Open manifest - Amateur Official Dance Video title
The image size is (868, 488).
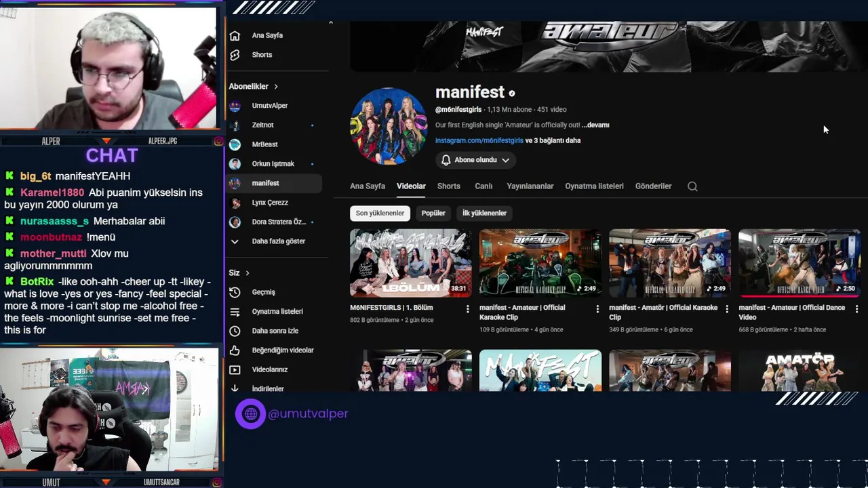791,312
